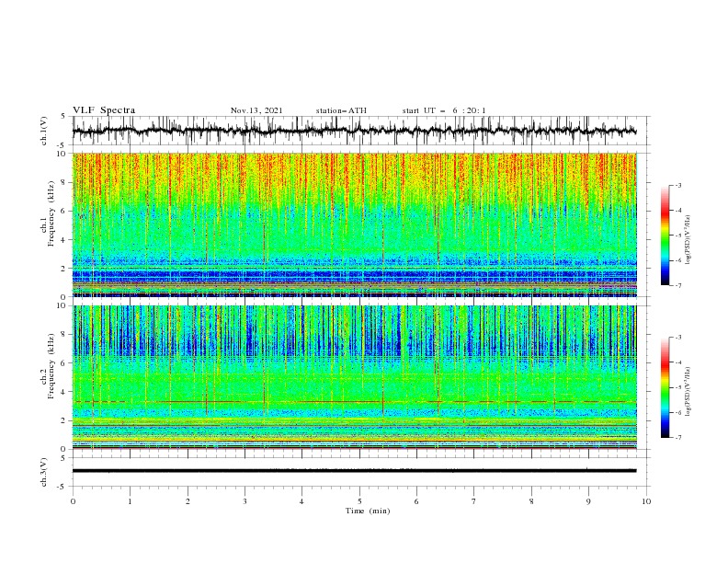Click the "6" kHz tick on ch.1 frequency axis
The height and width of the screenshot is (563, 728).
point(65,211)
